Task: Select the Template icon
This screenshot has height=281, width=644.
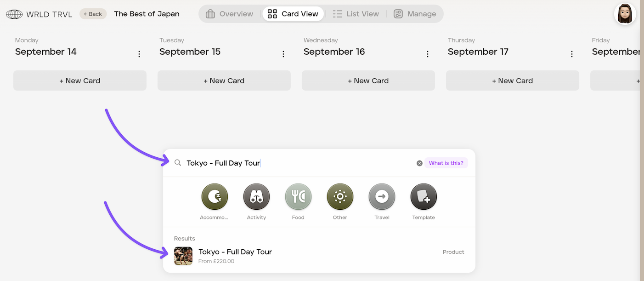Action: coord(424,197)
